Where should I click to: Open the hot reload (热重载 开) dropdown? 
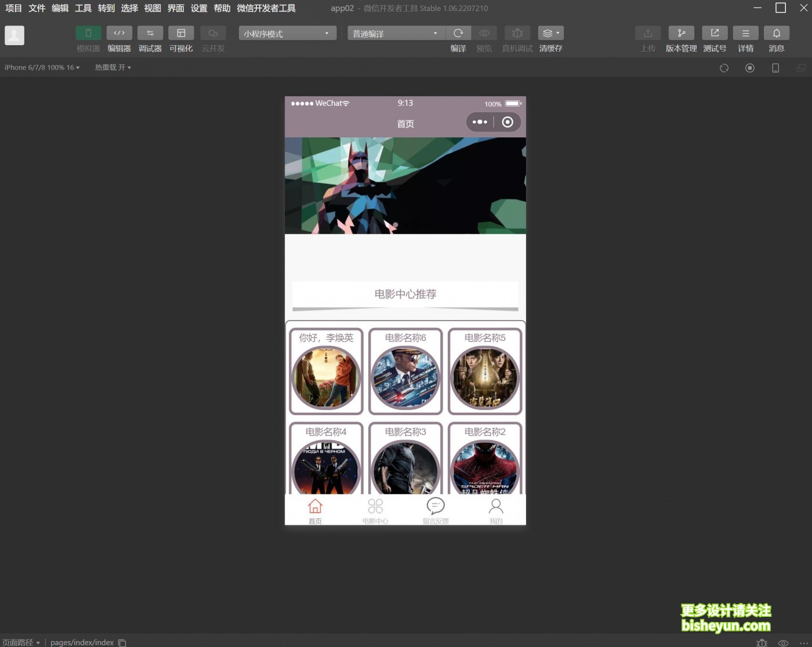[113, 67]
